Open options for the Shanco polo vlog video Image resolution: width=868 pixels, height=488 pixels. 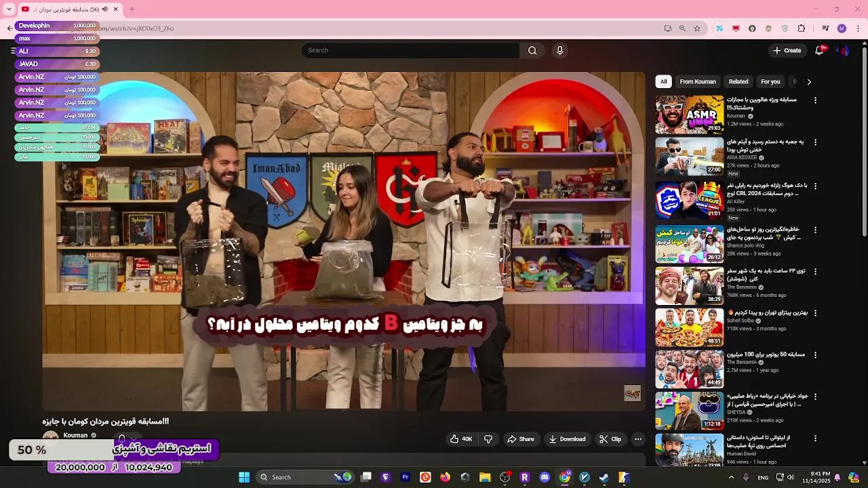click(x=815, y=229)
